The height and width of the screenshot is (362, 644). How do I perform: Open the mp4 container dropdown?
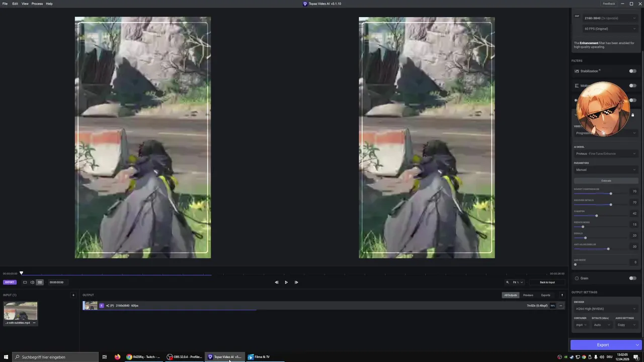(x=581, y=325)
